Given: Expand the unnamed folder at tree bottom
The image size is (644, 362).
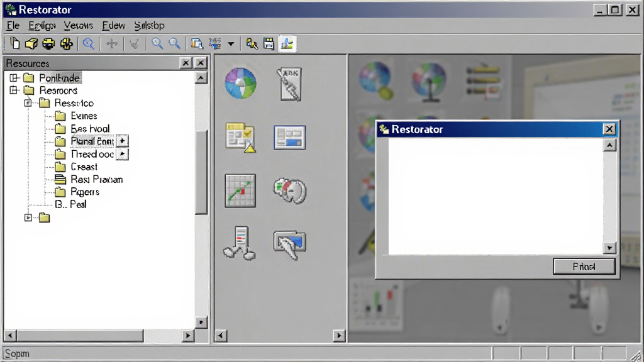Looking at the screenshot, I should coord(28,217).
